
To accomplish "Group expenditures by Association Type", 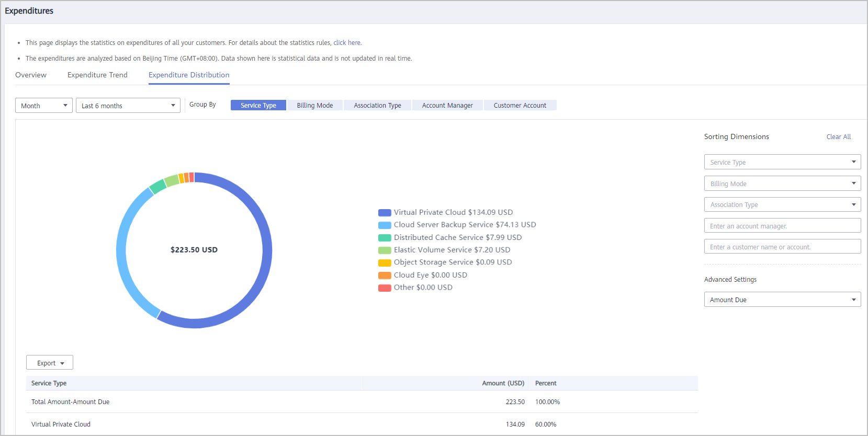I will point(377,106).
